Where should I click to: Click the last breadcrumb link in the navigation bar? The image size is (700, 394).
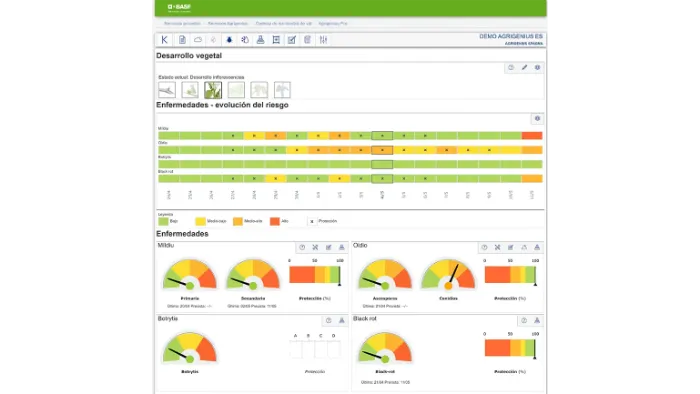click(x=333, y=23)
